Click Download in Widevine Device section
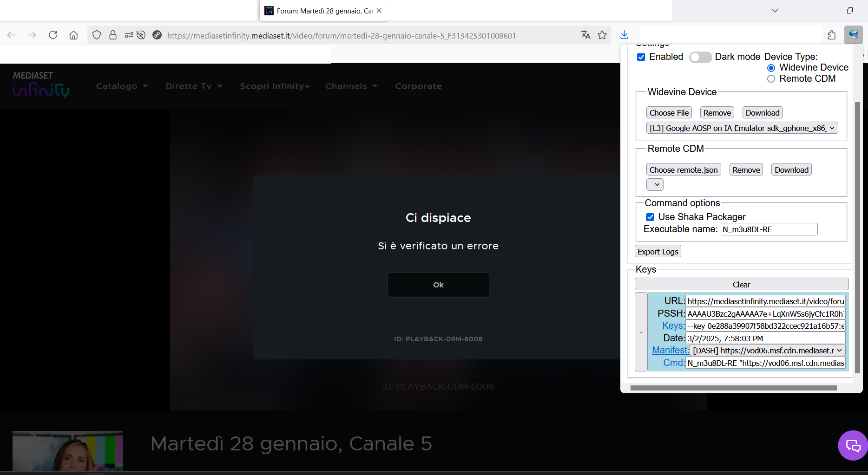The width and height of the screenshot is (868, 475). click(x=763, y=113)
